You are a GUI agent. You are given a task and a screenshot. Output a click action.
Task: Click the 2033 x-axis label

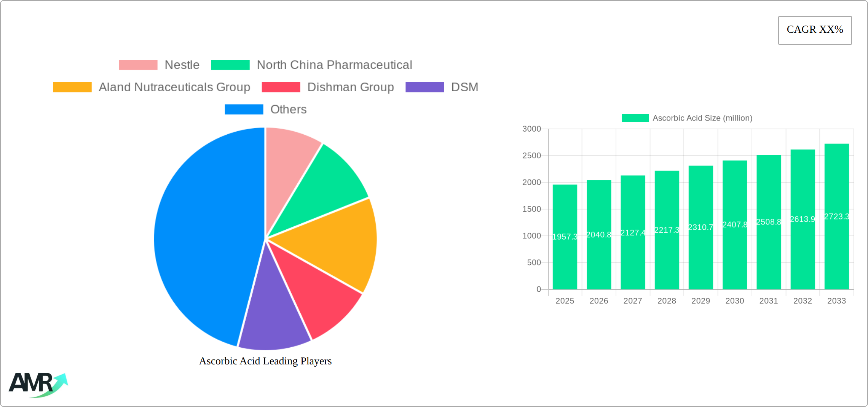click(x=837, y=301)
